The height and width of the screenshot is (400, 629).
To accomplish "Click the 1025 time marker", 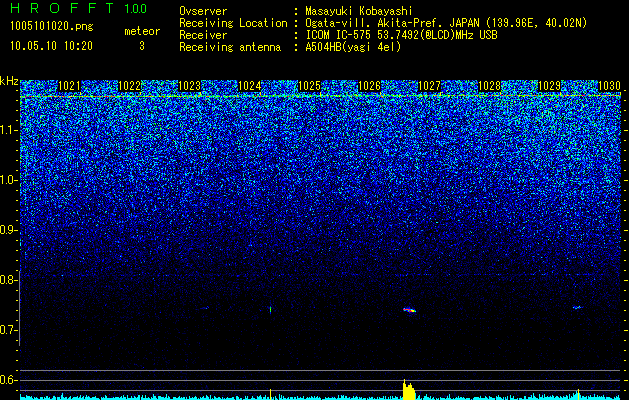I will pos(310,86).
